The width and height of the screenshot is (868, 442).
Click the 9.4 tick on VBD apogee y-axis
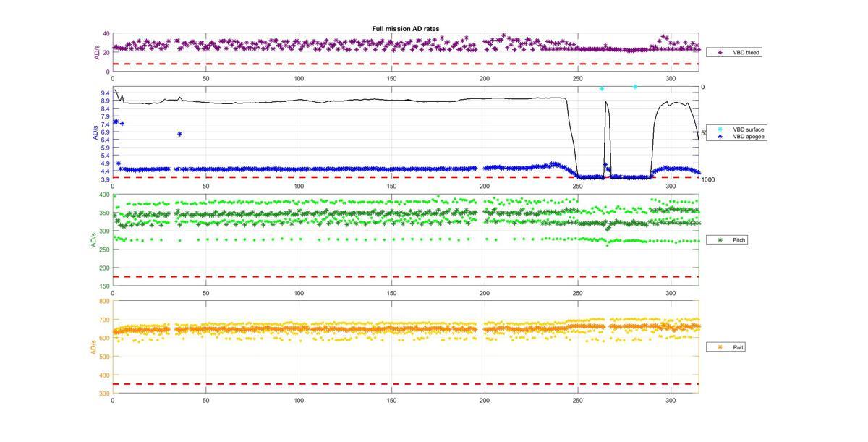pos(106,93)
